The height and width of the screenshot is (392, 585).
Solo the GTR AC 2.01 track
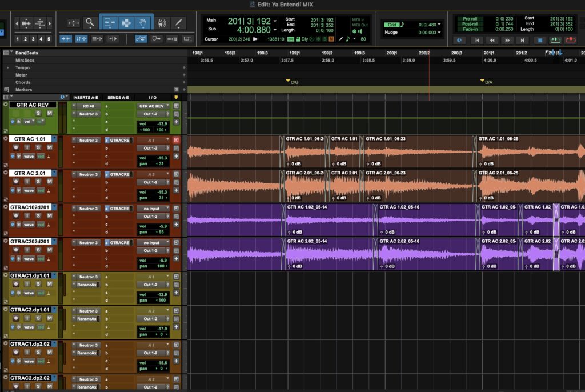[38, 182]
